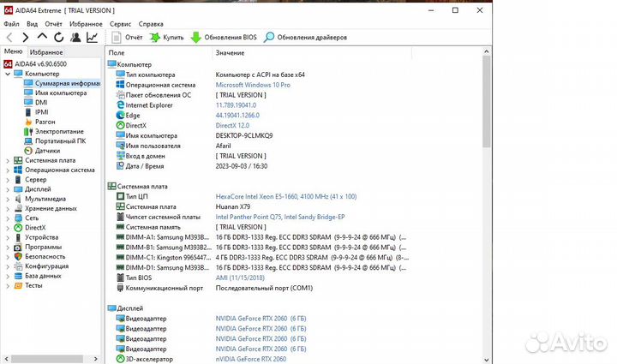Expand the Тесты tree node
Viewport: 617px width, 364px height.
pos(8,286)
